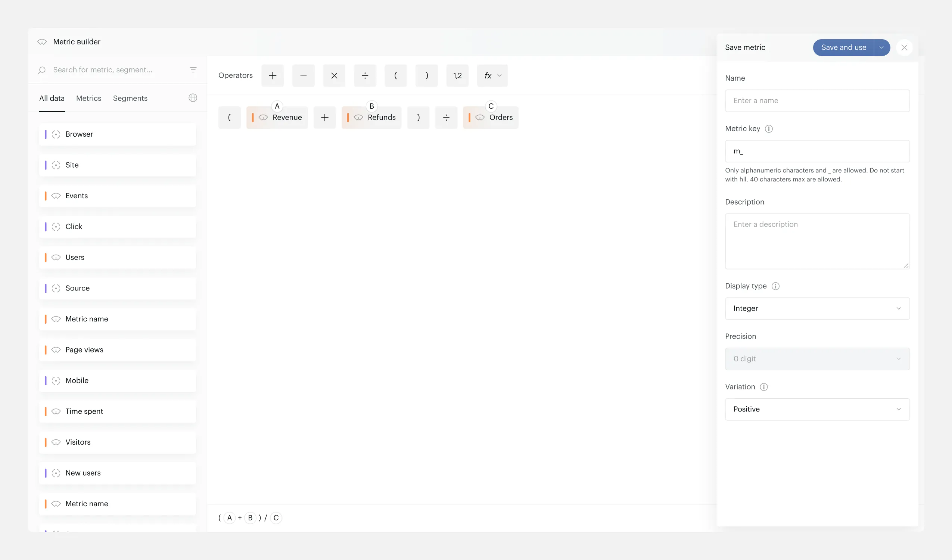Click the Save and use button
Viewport: 952px width, 560px height.
(843, 48)
